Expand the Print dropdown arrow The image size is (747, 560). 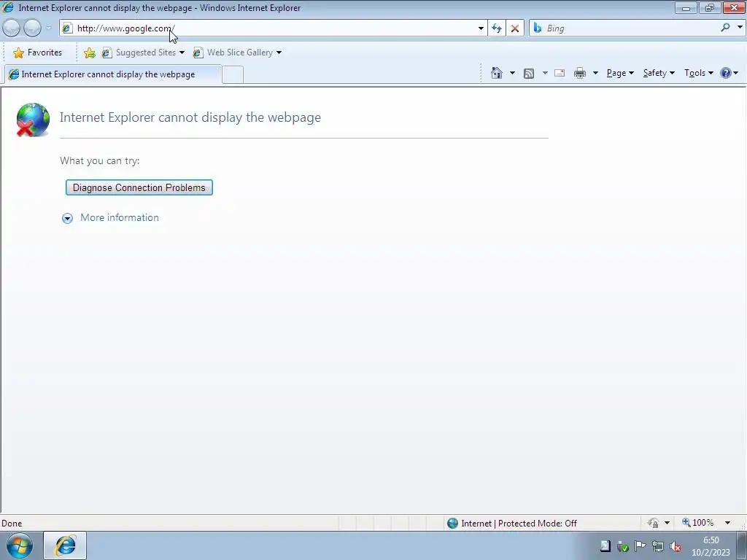point(595,73)
